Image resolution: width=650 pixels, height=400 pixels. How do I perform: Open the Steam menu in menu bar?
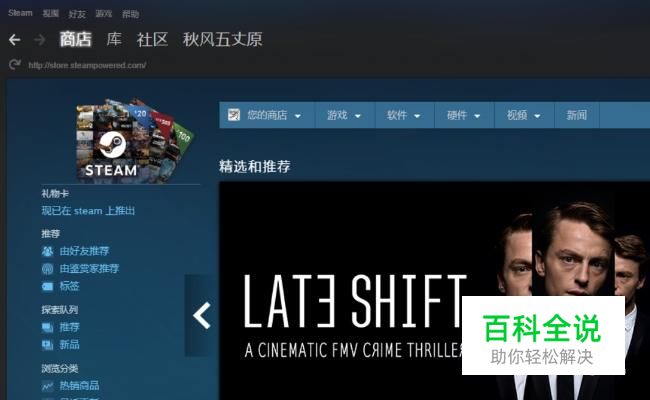click(x=20, y=13)
